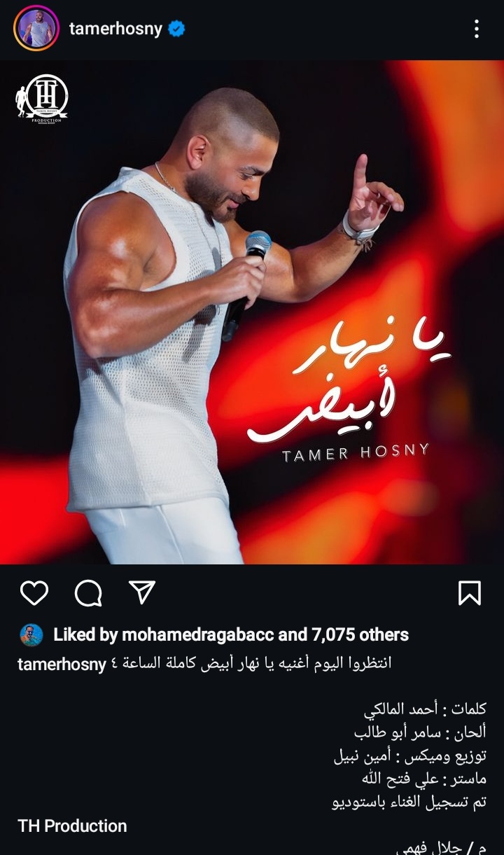This screenshot has width=504, height=855.
Task: View tamerhosny's story from the header avatar
Action: (36, 29)
